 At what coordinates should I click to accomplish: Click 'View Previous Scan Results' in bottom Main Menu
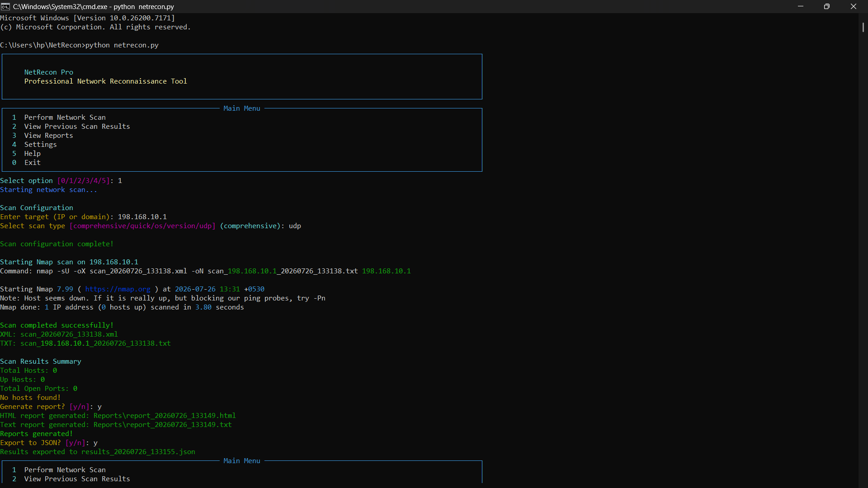click(x=77, y=479)
